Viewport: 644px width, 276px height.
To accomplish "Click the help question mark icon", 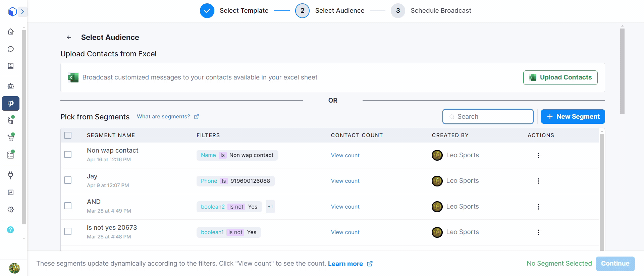I will point(11,230).
